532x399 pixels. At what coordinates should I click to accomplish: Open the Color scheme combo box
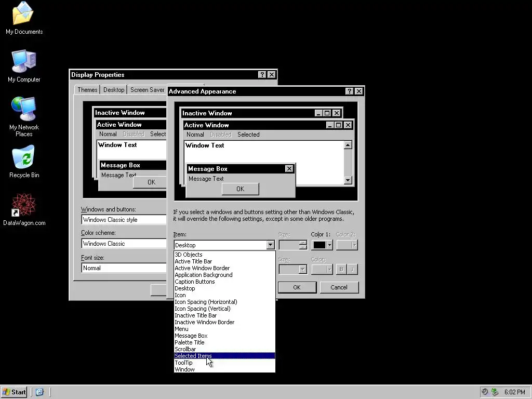[124, 244]
